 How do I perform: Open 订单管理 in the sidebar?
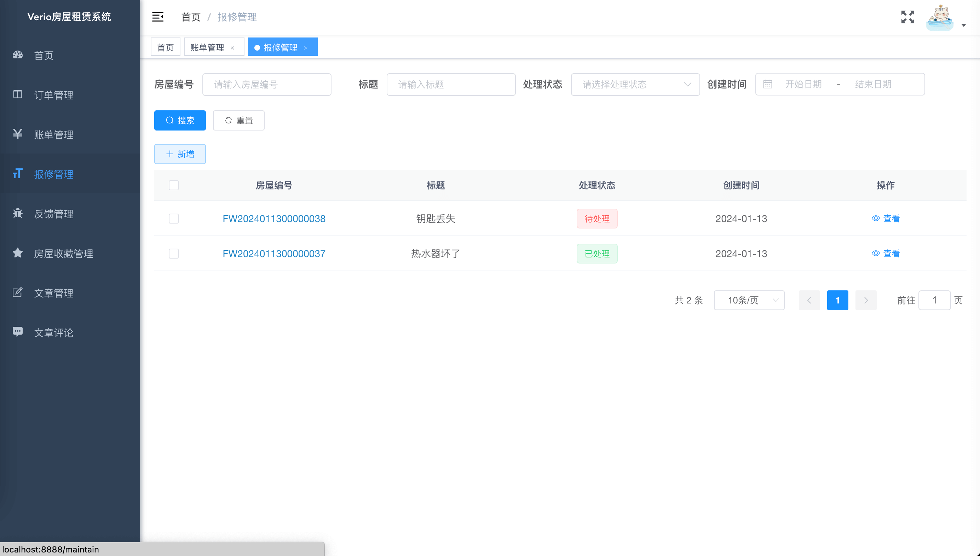pos(53,95)
